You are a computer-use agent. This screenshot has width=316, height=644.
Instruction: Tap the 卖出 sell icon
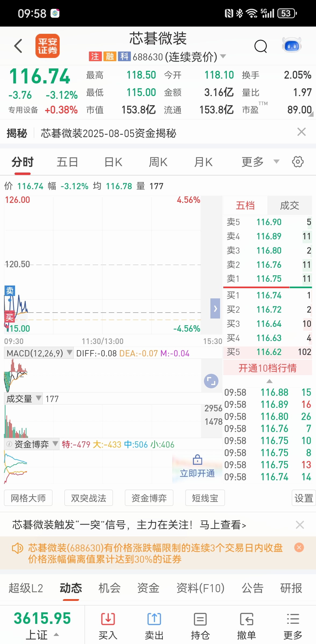pyautogui.click(x=154, y=619)
